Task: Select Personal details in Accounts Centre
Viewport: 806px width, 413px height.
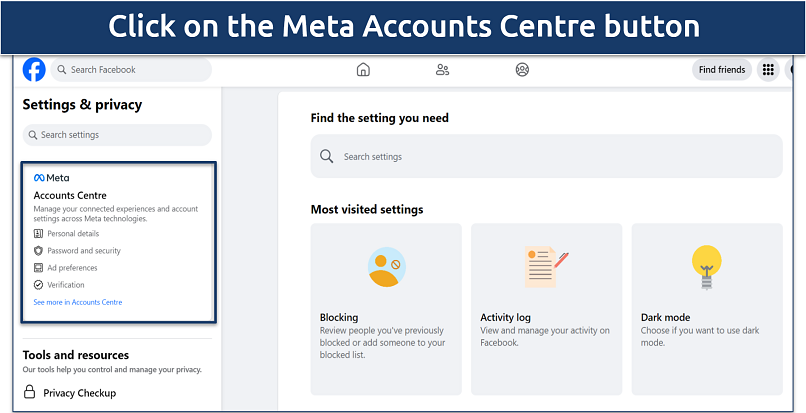Action: (x=73, y=234)
